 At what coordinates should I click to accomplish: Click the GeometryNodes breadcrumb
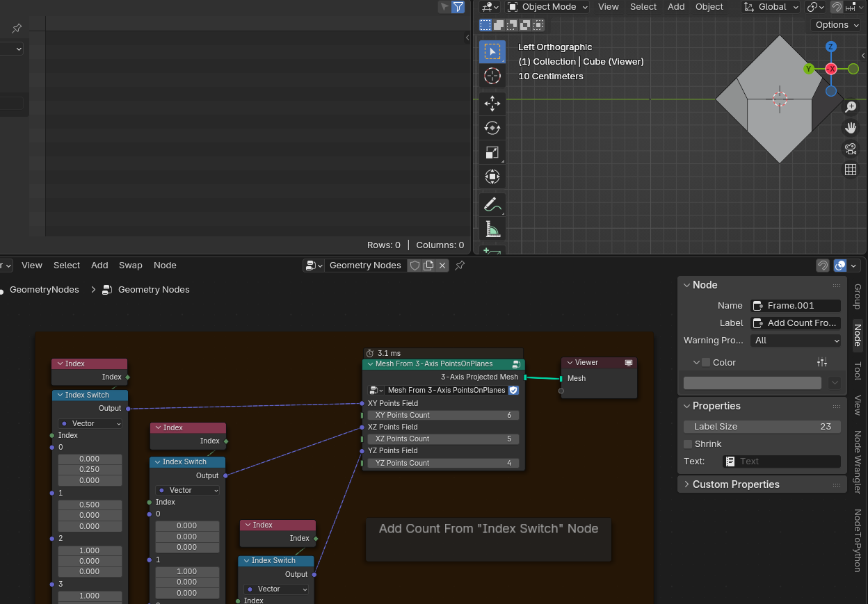[45, 290]
